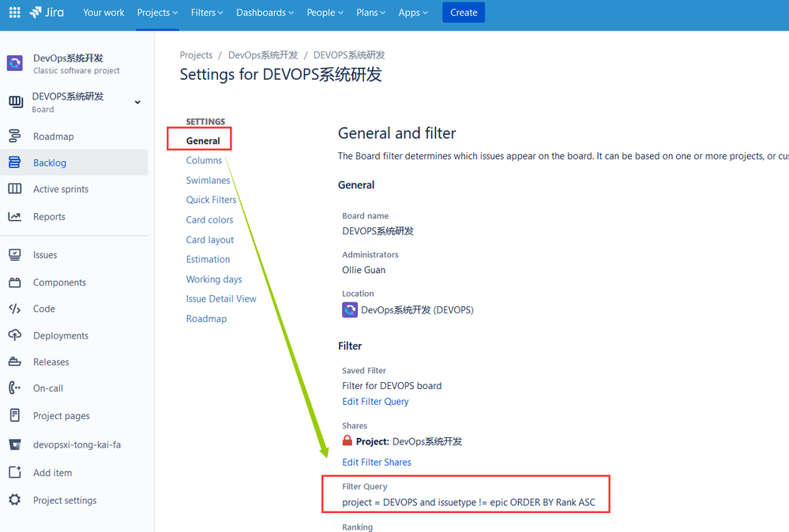
Task: Click the Code brackets icon
Action: (x=14, y=309)
